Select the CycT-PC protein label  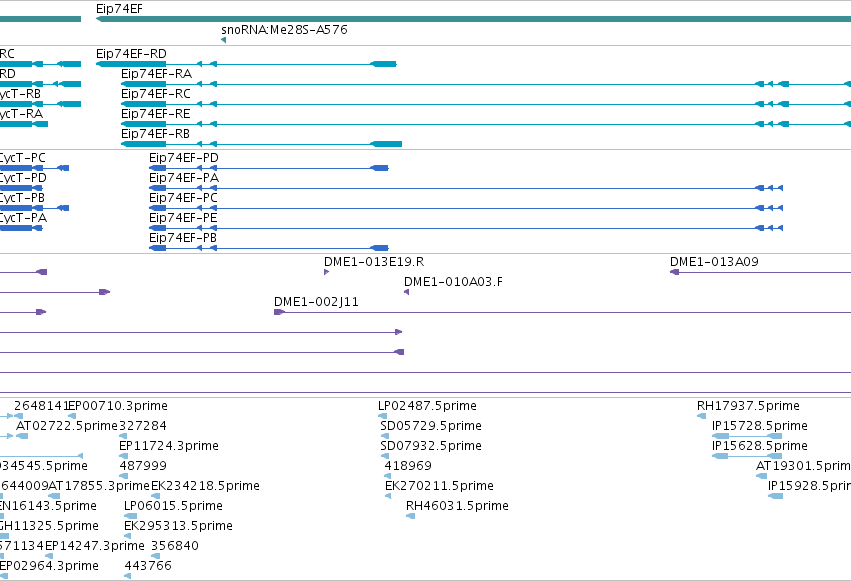click(x=22, y=158)
